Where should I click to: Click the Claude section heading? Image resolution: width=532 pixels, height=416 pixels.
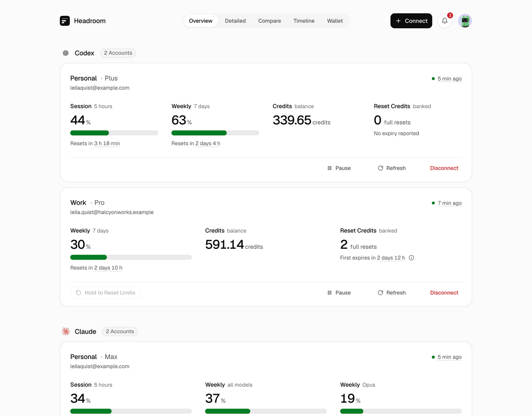[86, 332]
